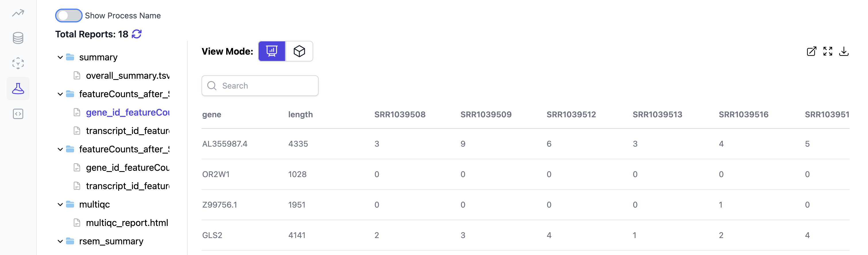Open overall_summary.tsv
Image resolution: width=868 pixels, height=255 pixels.
tap(128, 75)
